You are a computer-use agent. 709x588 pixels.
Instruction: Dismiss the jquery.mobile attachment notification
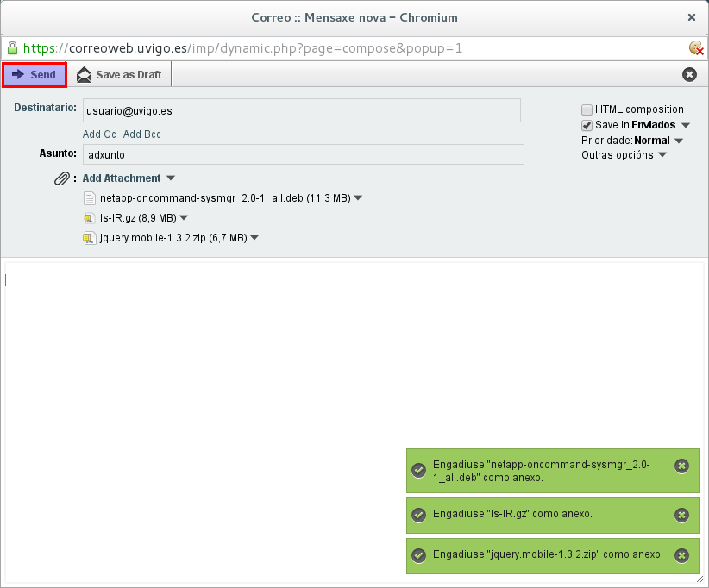(x=681, y=555)
